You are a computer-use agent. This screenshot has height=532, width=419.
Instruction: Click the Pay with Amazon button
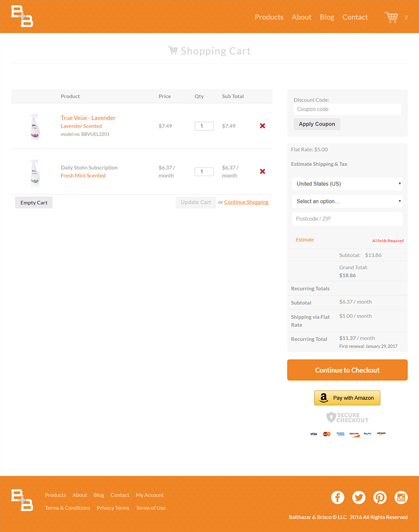click(x=347, y=398)
